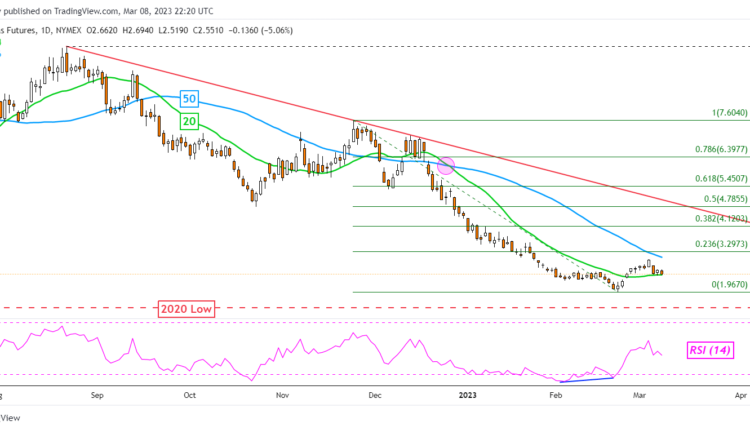Click the green 20 moving average label
This screenshot has height=430, width=750.
[188, 120]
